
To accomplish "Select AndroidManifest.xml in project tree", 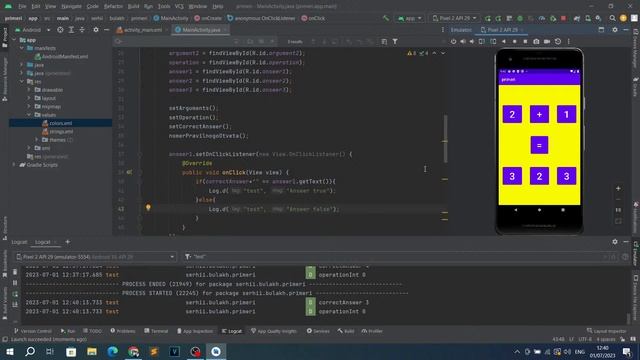I will click(x=62, y=57).
